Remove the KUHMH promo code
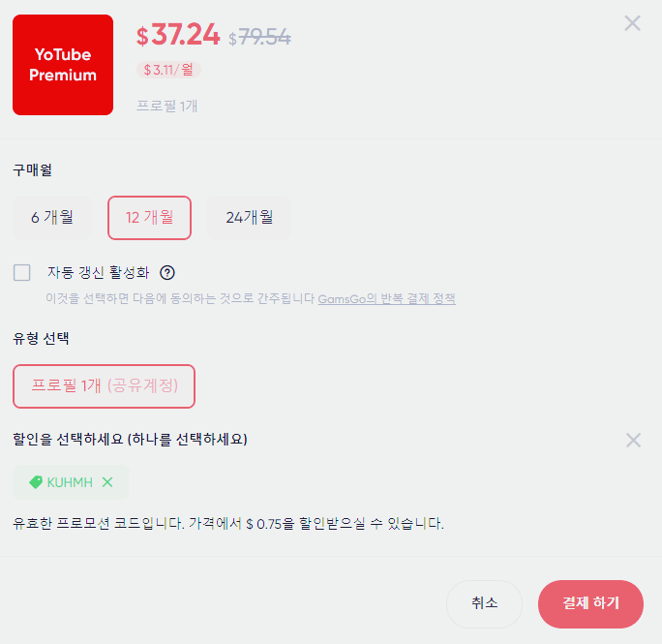The width and height of the screenshot is (662, 644). click(x=107, y=482)
